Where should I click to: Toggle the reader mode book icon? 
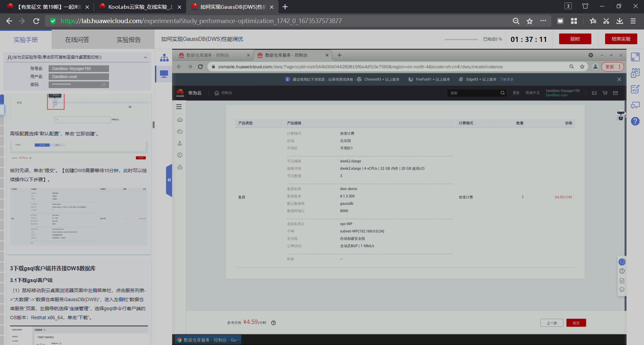[x=560, y=21]
